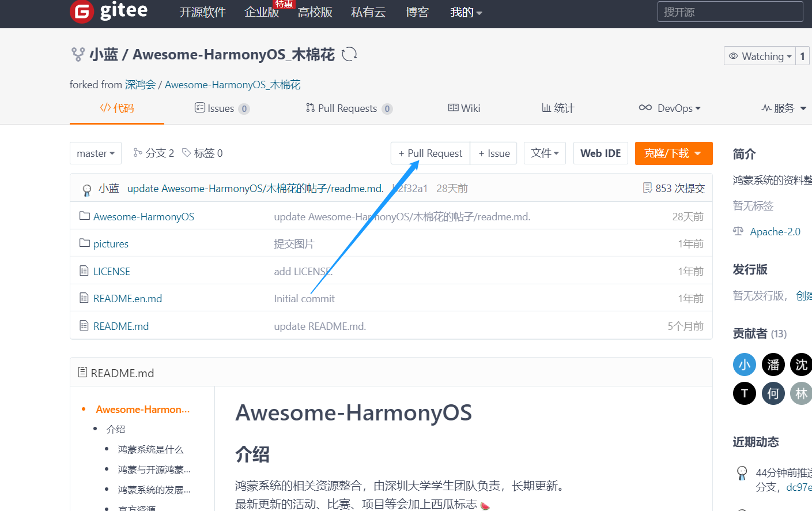
Task: Open the Apache-2.0 license link
Action: pyautogui.click(x=775, y=231)
